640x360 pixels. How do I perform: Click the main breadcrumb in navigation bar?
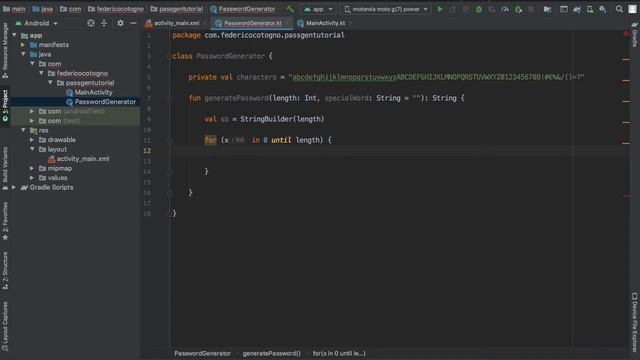(x=14, y=9)
